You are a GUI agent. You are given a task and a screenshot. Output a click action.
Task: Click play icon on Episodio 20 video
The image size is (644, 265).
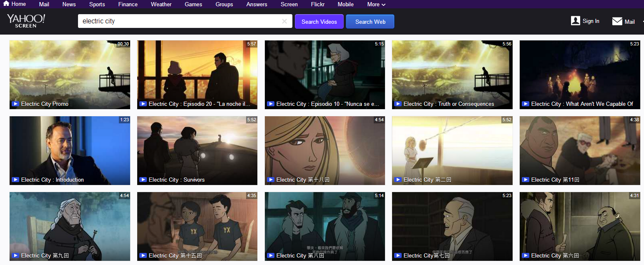coord(143,104)
